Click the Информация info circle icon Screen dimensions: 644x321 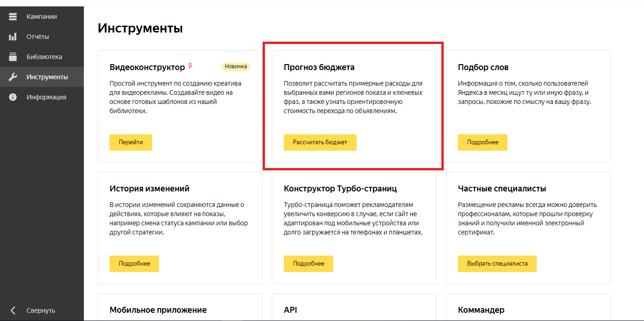click(x=13, y=97)
